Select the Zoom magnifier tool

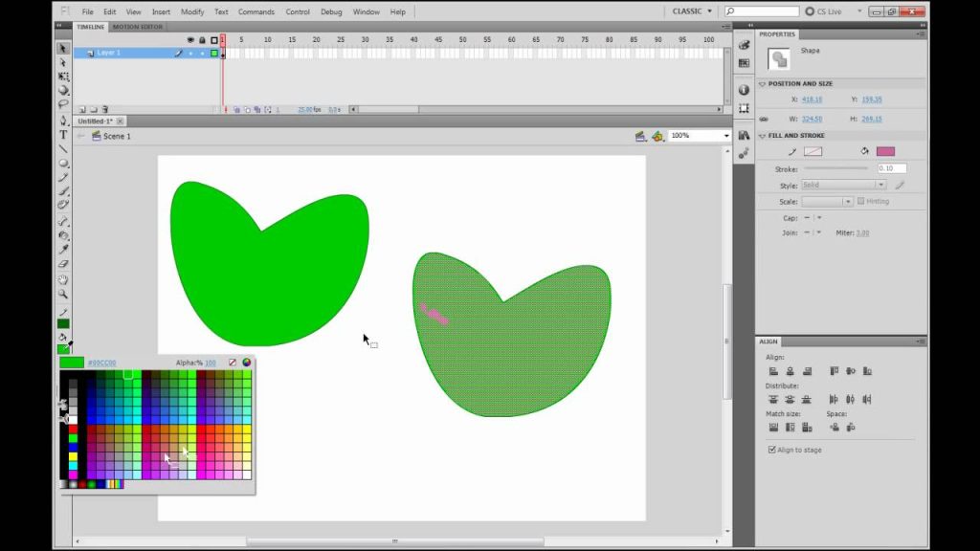(x=63, y=294)
